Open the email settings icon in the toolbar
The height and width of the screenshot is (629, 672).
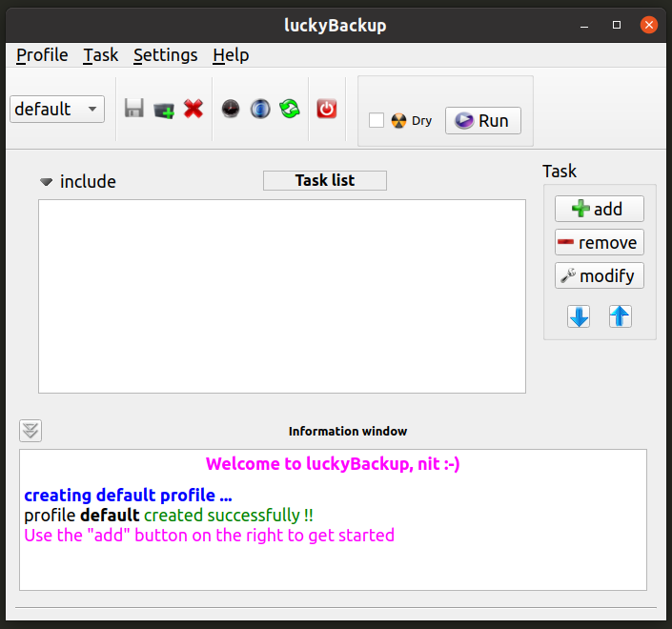pyautogui.click(x=260, y=109)
